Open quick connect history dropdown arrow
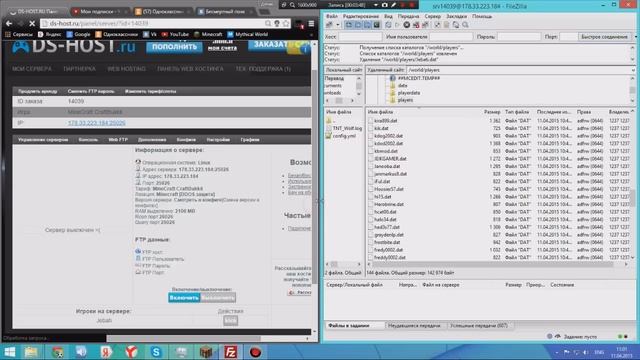Screen dimensions: 640x360 tap(635, 37)
